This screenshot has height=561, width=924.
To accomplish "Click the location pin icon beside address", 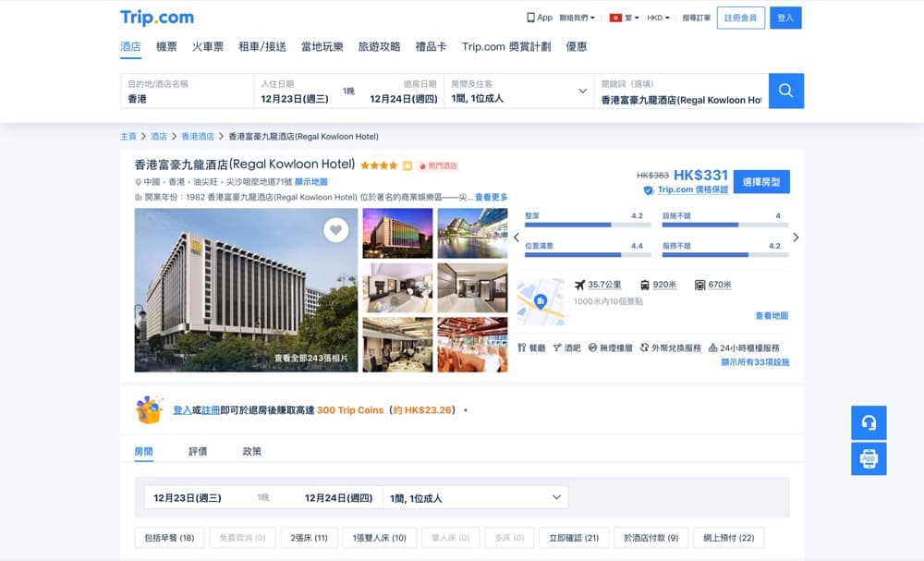I will pyautogui.click(x=138, y=182).
